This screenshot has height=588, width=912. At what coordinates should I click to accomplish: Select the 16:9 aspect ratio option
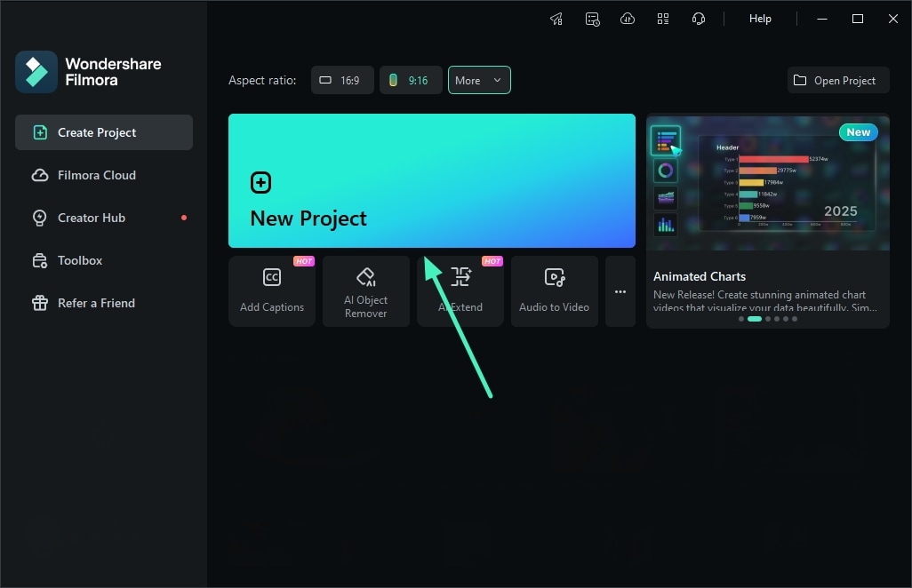[x=342, y=80]
